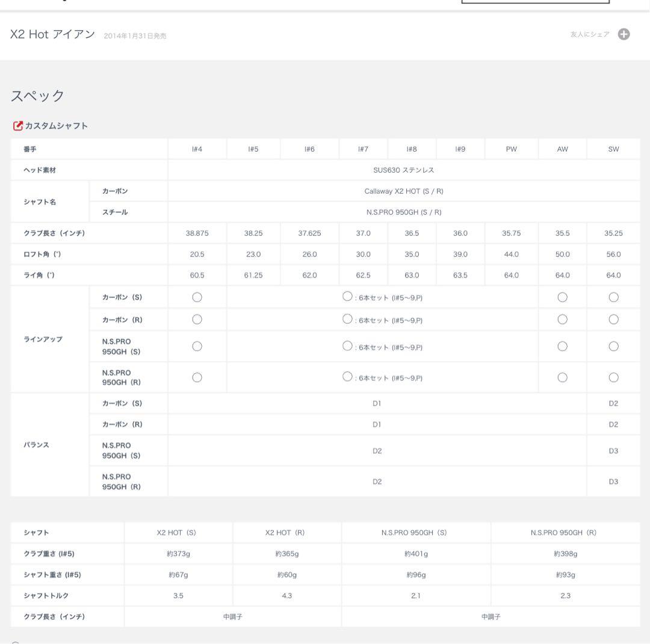This screenshot has width=650, height=644.
Task: Click the SW circle in the カーボン (R) lineup row
Action: point(613,320)
